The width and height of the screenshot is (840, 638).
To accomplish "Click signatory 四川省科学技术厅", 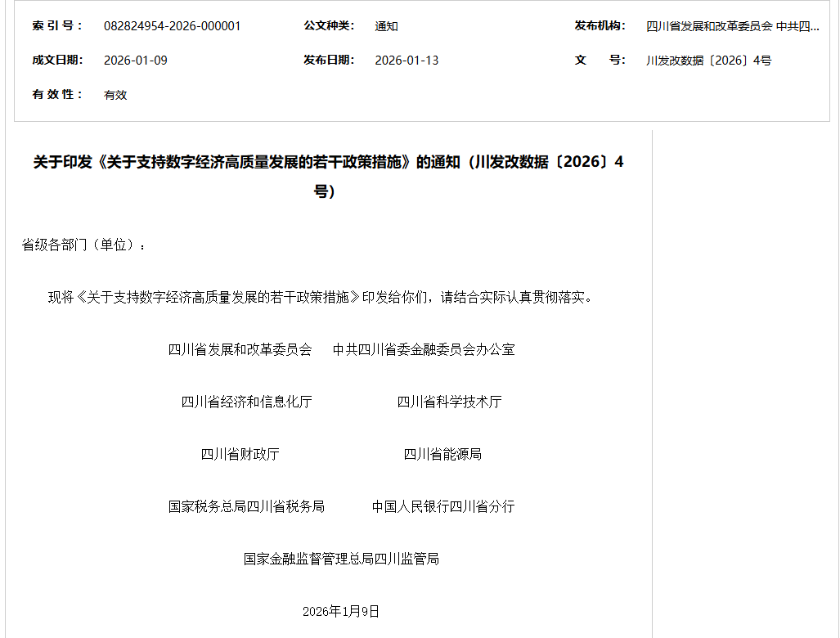I will click(449, 402).
